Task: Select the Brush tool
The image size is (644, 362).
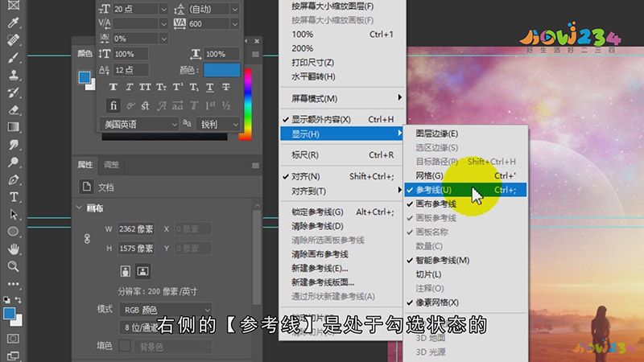Action: [13, 57]
